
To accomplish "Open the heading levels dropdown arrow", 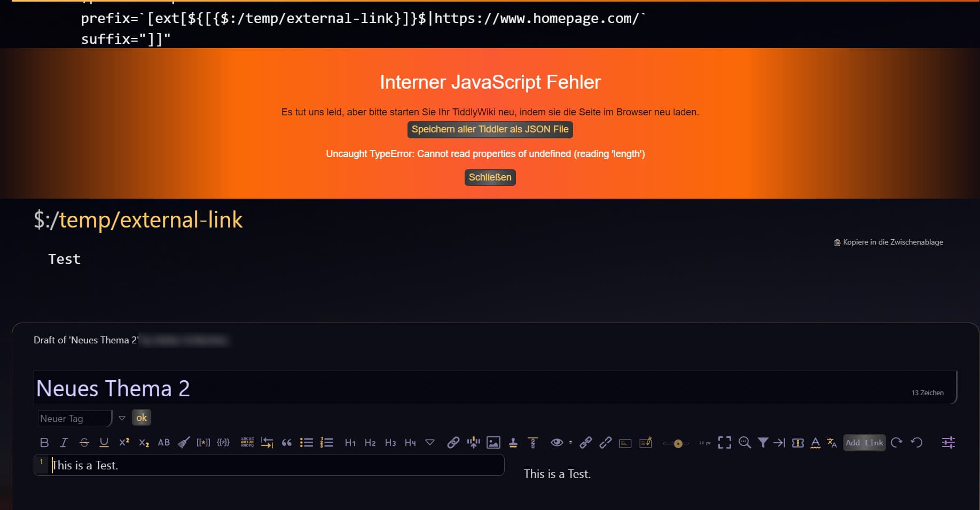I will [430, 443].
